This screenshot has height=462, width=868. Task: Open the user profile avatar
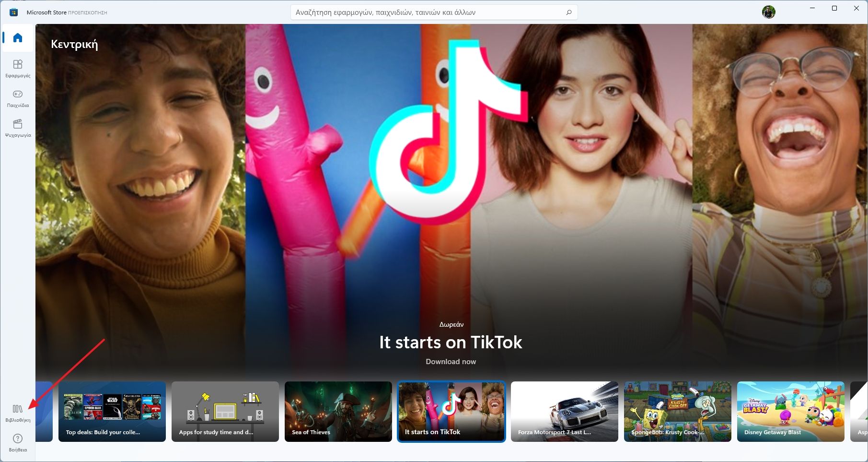(x=768, y=12)
